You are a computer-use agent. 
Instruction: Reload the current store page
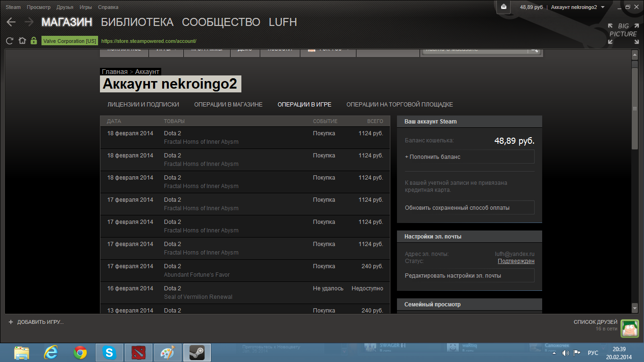click(x=10, y=41)
